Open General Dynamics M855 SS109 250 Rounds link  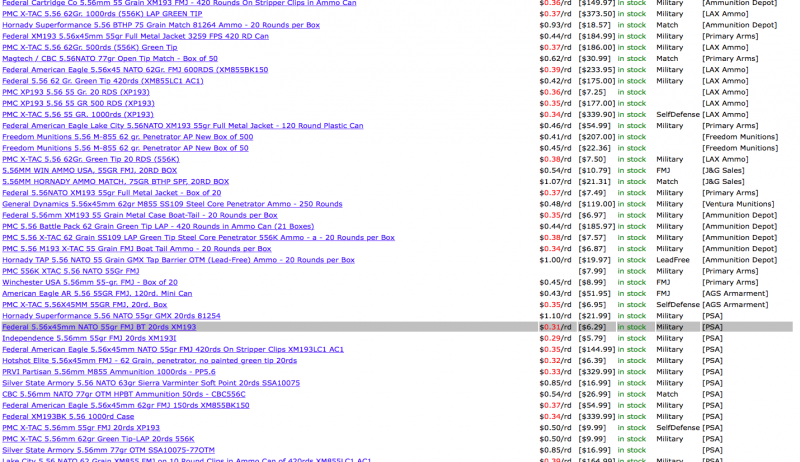click(x=172, y=204)
